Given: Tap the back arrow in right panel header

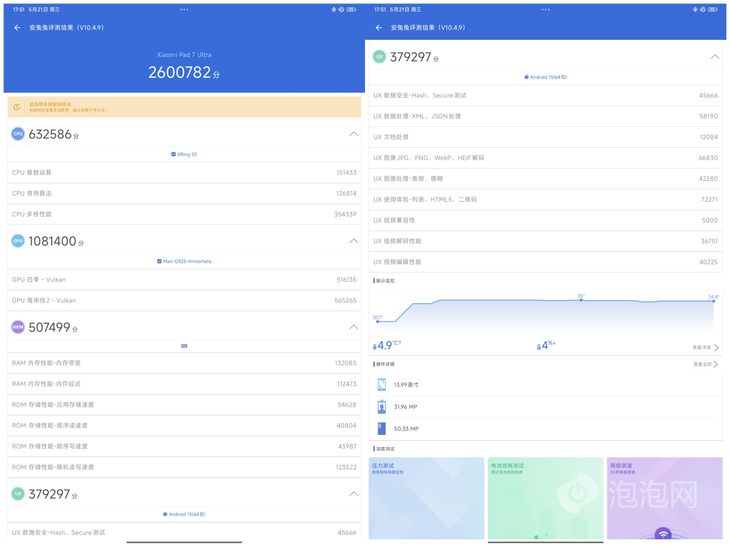Looking at the screenshot, I should point(379,28).
